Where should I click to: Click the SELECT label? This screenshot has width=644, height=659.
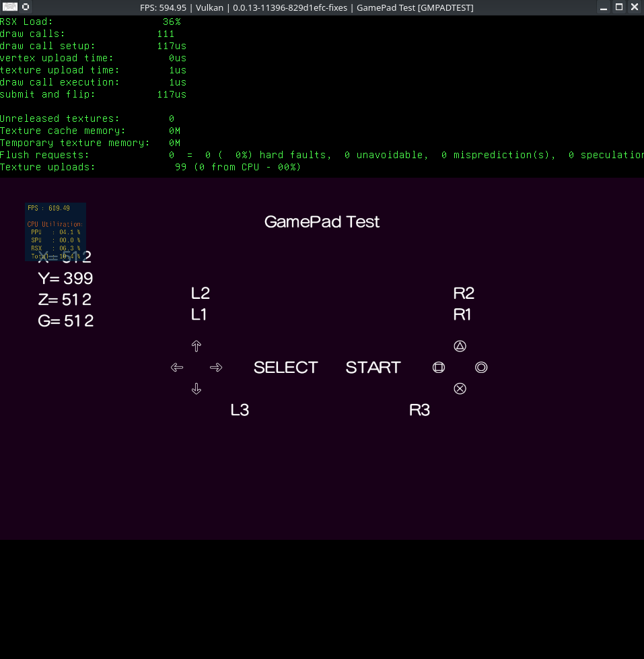286,368
